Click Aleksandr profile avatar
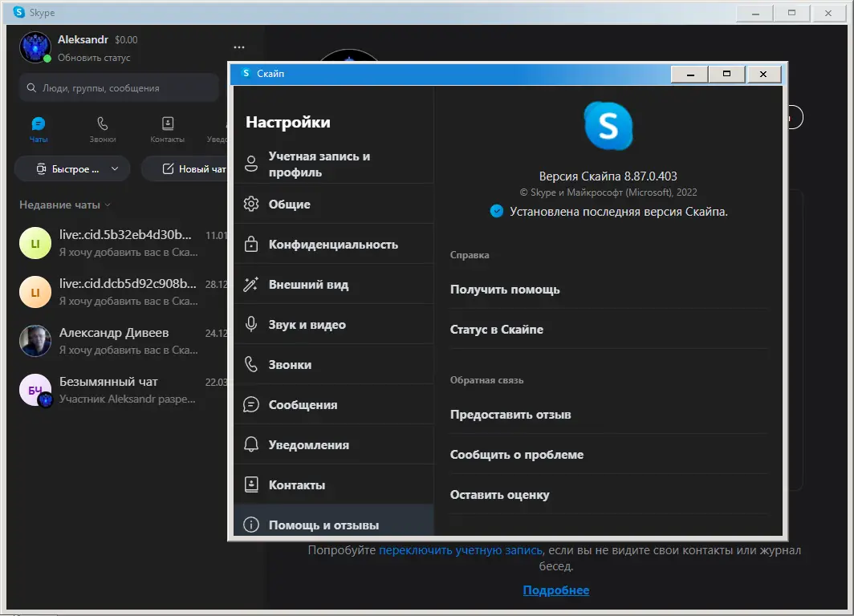 35,47
